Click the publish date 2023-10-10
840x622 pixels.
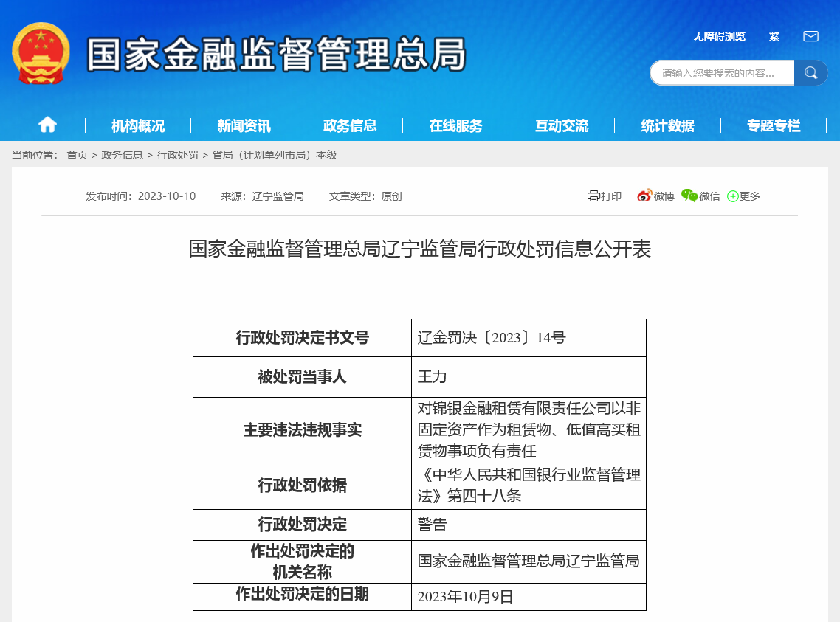tap(167, 196)
